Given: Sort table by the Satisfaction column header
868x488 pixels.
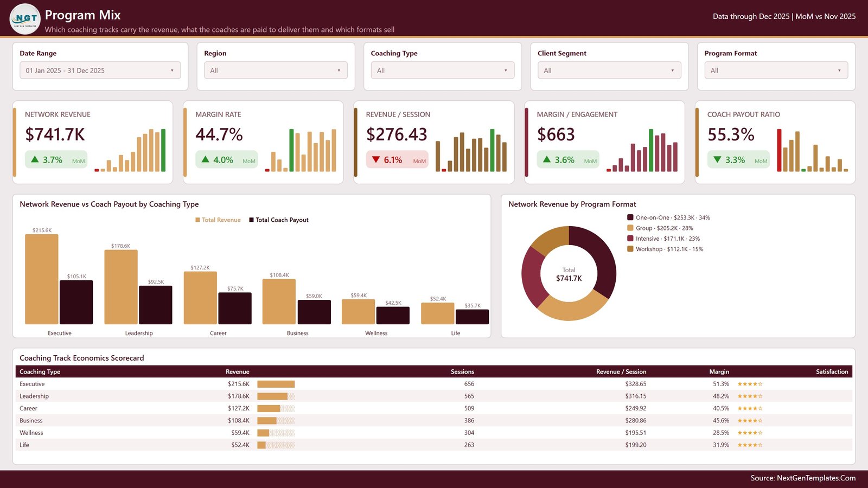Looking at the screenshot, I should pyautogui.click(x=832, y=371).
